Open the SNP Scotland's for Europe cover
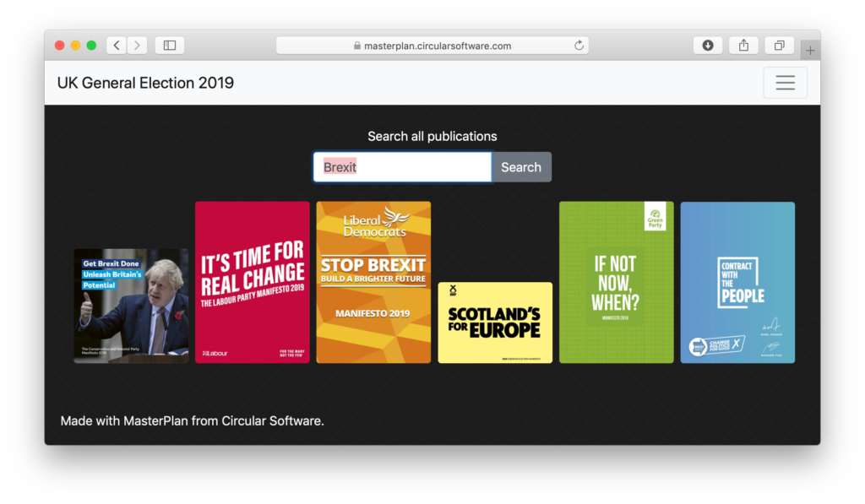 [x=495, y=322]
